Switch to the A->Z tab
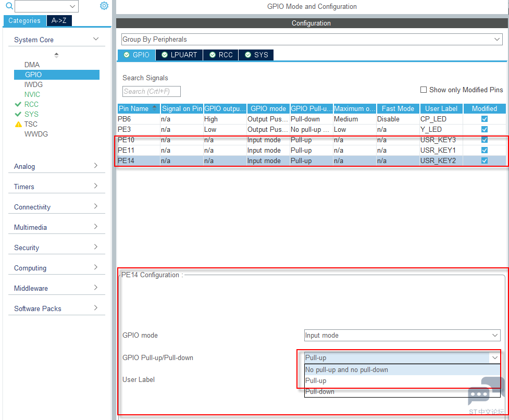 coord(59,20)
